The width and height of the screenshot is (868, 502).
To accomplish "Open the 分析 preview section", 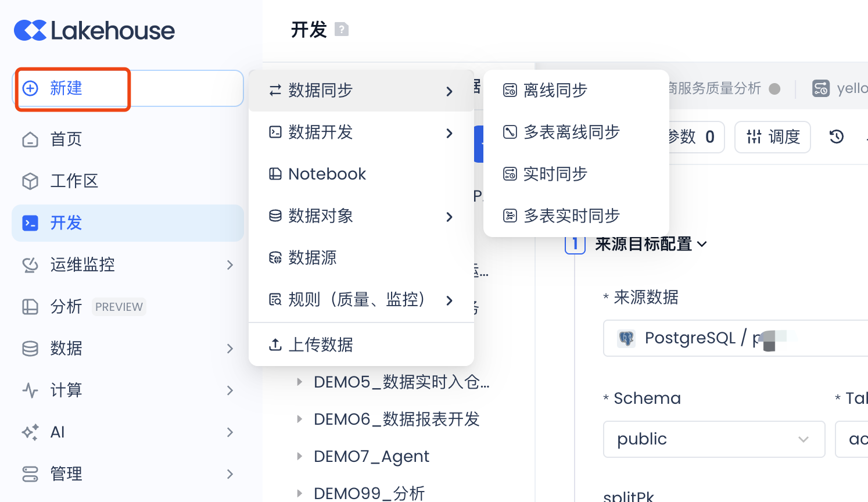I will 66,307.
